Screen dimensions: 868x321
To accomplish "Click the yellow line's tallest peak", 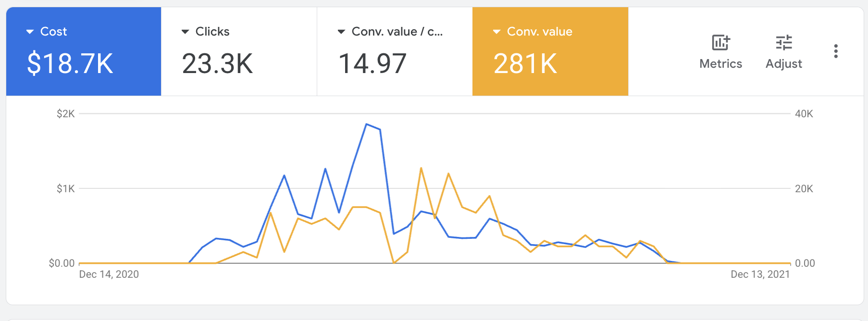I will pyautogui.click(x=421, y=168).
